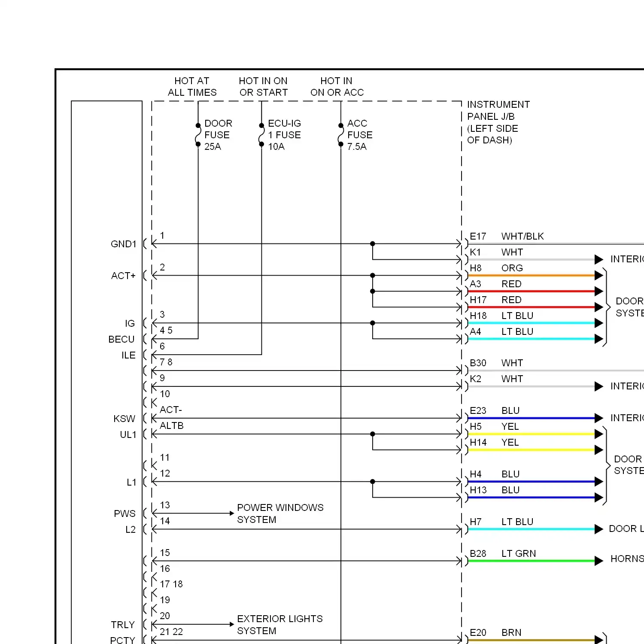
Task: Click the B30 connector pin label
Action: coord(478,363)
